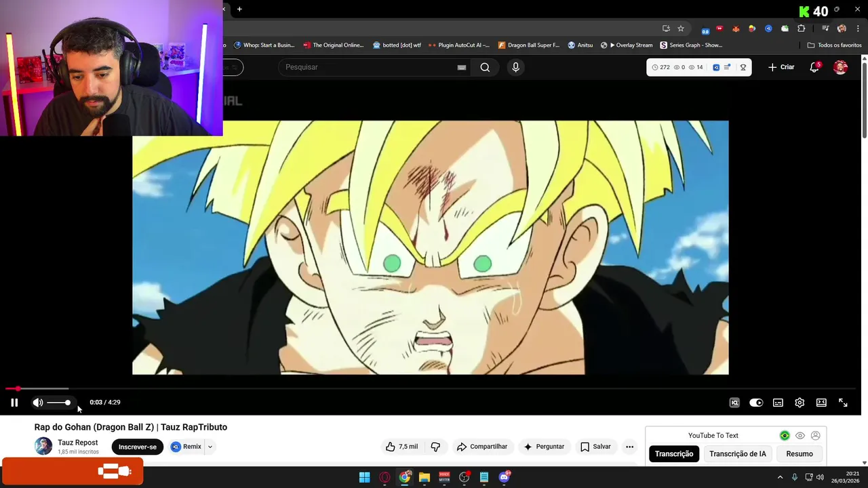Open the Windows Start menu
Image resolution: width=868 pixels, height=488 pixels.
[364, 477]
